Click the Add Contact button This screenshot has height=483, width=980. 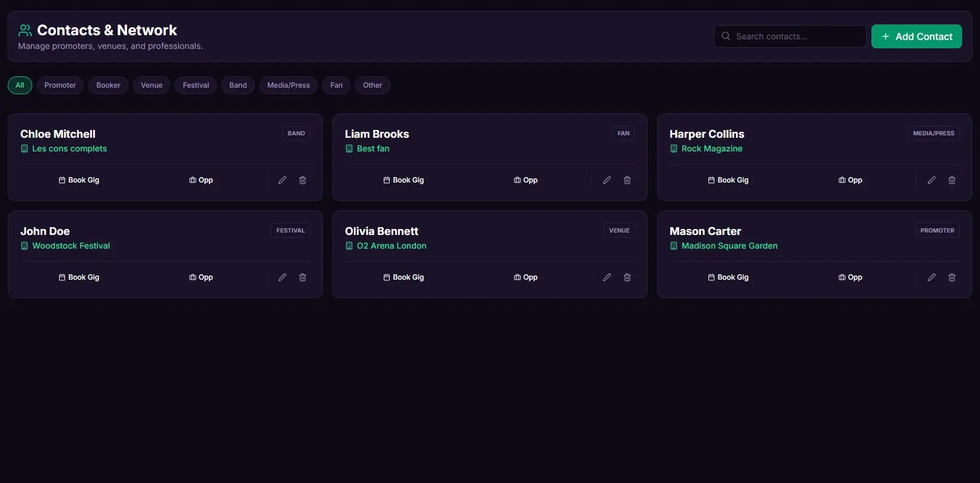(x=917, y=36)
